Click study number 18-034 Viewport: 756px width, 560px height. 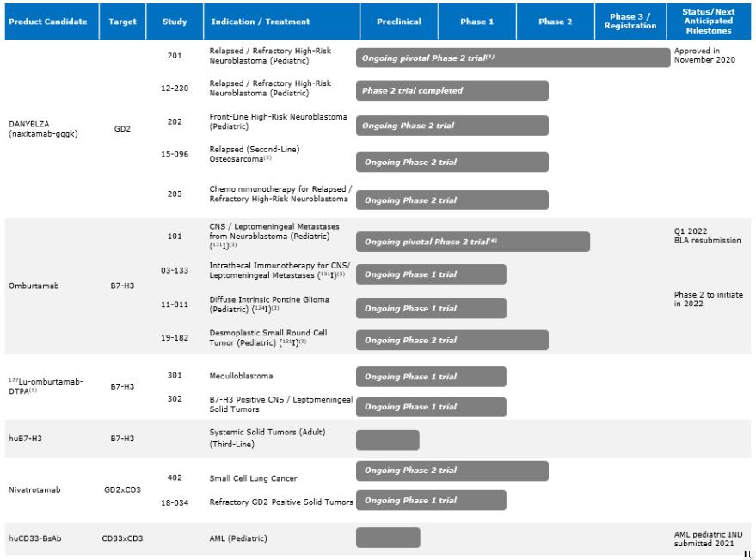(x=175, y=502)
